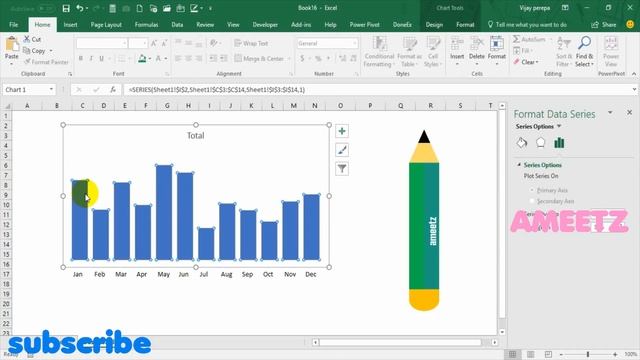This screenshot has width=640, height=360.
Task: Switch to the Chart Tools Format tab
Action: coord(465,24)
